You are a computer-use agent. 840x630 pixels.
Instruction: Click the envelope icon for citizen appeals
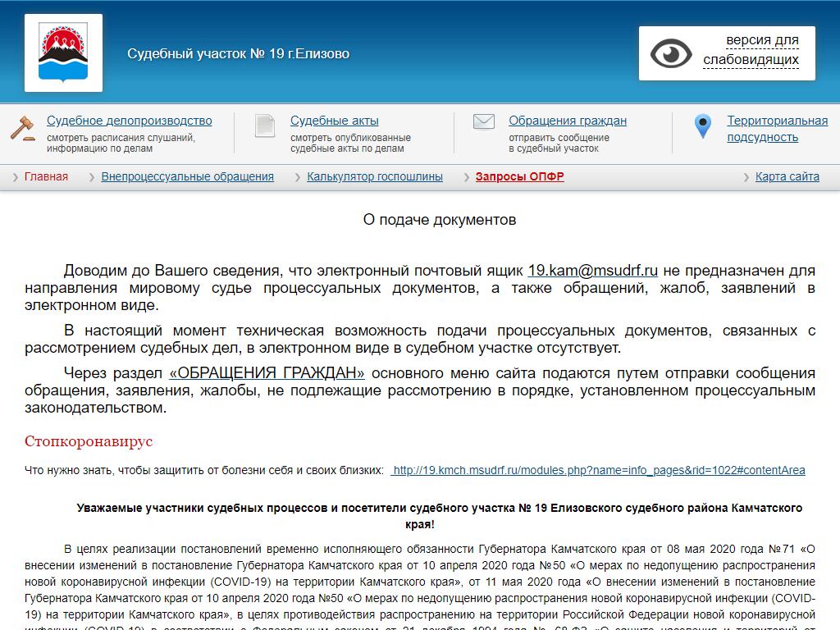484,122
